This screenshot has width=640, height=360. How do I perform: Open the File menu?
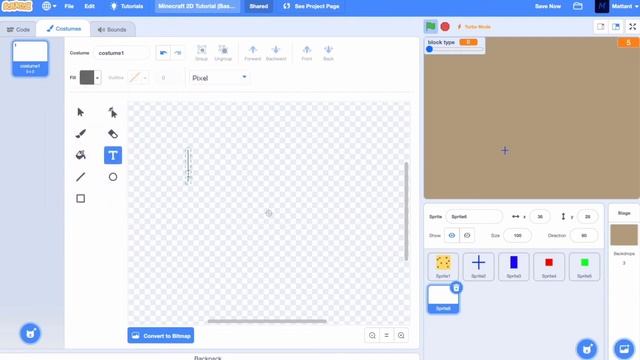coord(69,6)
